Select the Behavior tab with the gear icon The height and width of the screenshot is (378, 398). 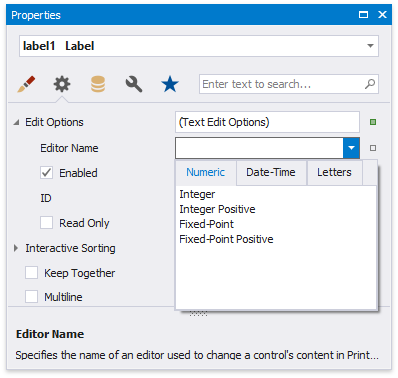62,84
